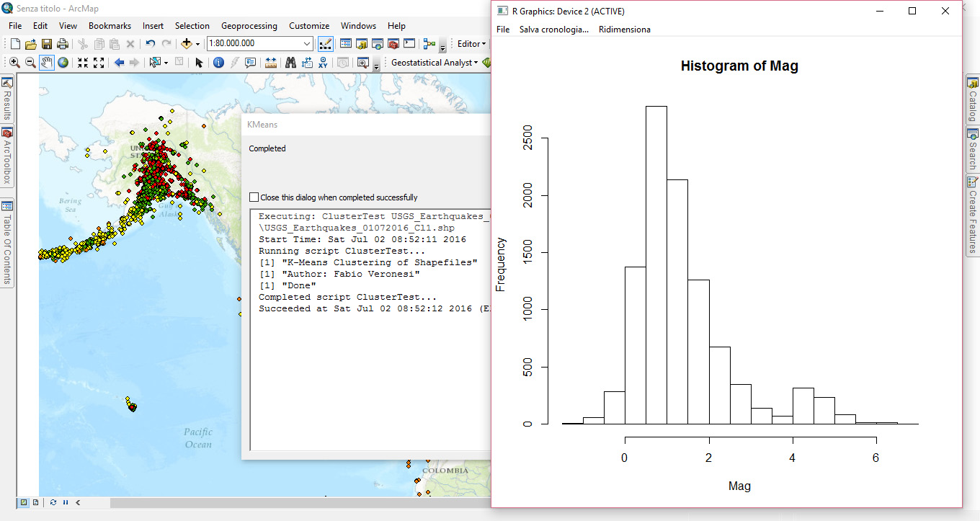Viewport: 980px width, 521px height.
Task: Open ArcToolbox using the red toolbox icon
Action: coord(393,43)
